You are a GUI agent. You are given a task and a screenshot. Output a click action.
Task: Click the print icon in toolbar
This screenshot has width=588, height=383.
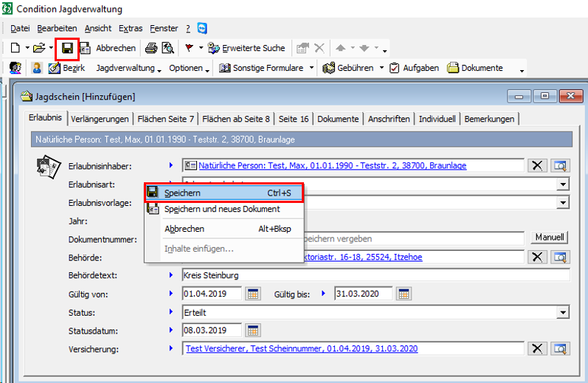151,49
